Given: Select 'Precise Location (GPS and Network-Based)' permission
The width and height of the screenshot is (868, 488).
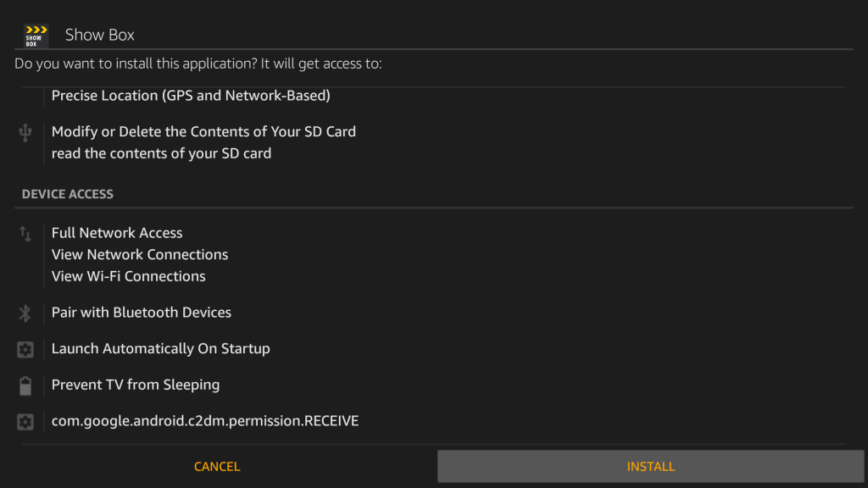Looking at the screenshot, I should pos(191,95).
